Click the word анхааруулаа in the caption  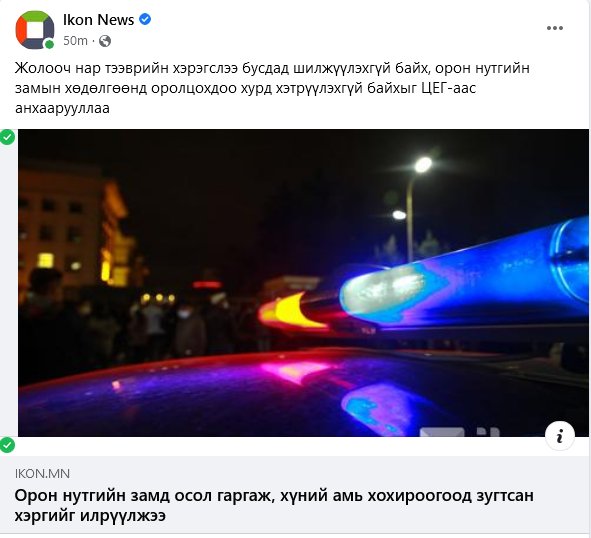tap(62, 108)
